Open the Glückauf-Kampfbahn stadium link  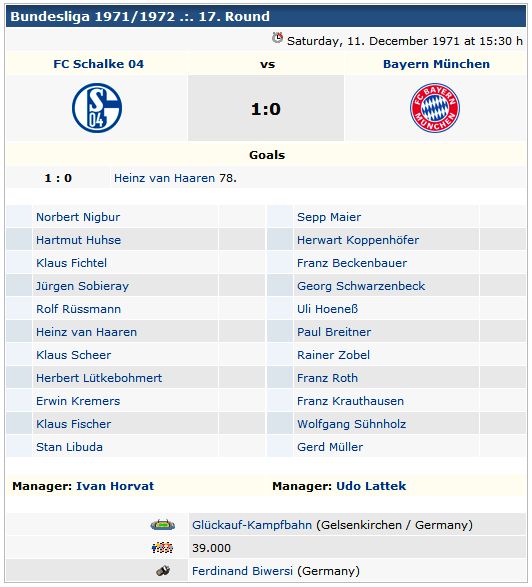click(252, 525)
